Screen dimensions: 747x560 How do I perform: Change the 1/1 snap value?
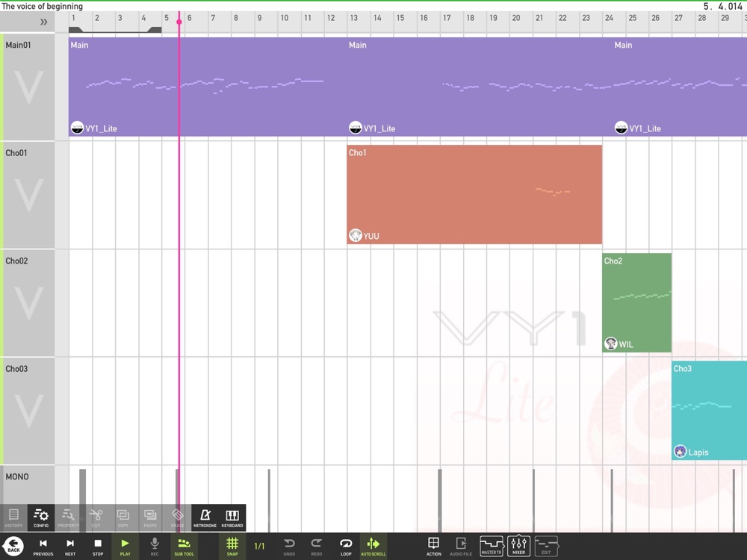pyautogui.click(x=259, y=547)
